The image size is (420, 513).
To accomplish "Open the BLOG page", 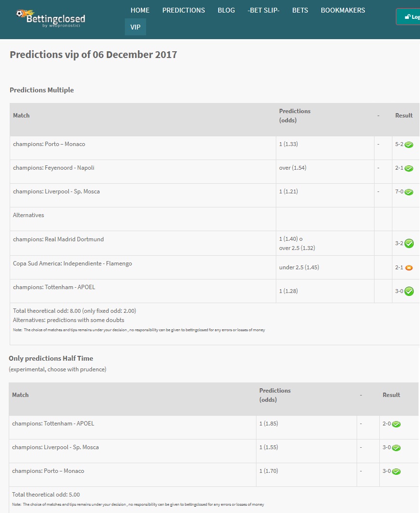I will click(x=226, y=10).
